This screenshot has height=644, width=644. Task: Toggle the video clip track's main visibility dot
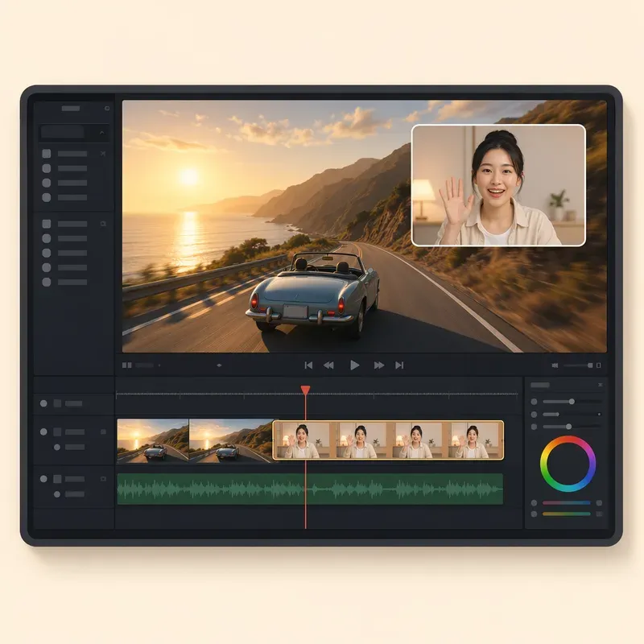pos(43,432)
